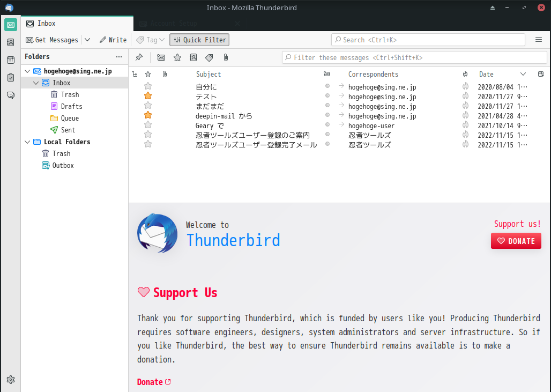The height and width of the screenshot is (392, 551).
Task: Open the Address Book space
Action: pos(11,42)
